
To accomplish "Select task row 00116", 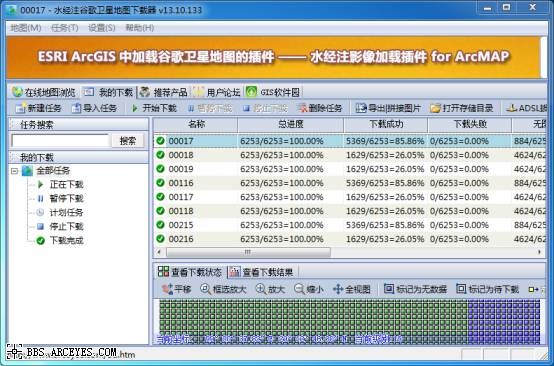I will click(x=350, y=183).
